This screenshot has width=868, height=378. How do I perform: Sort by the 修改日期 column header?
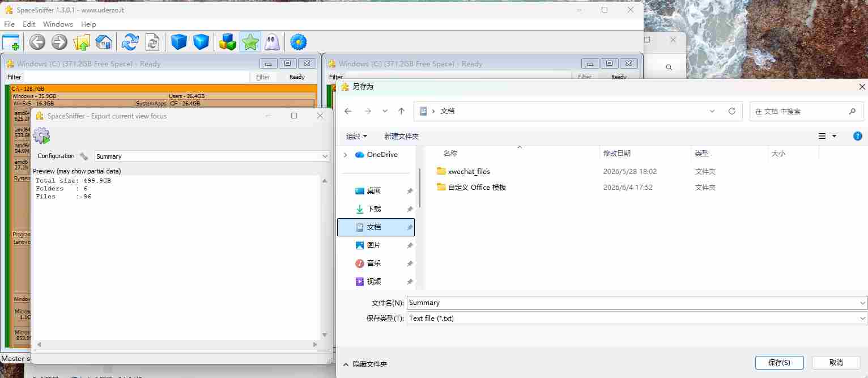click(617, 154)
